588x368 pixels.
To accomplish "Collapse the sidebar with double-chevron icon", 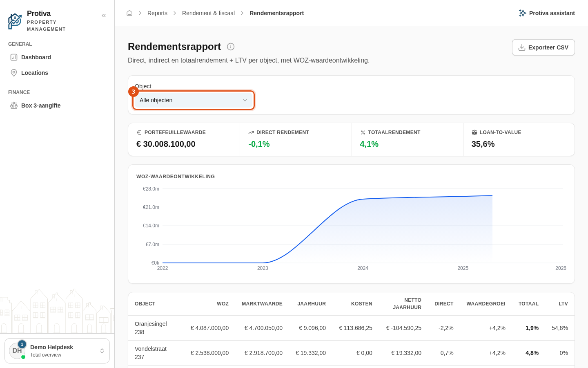I will [104, 16].
